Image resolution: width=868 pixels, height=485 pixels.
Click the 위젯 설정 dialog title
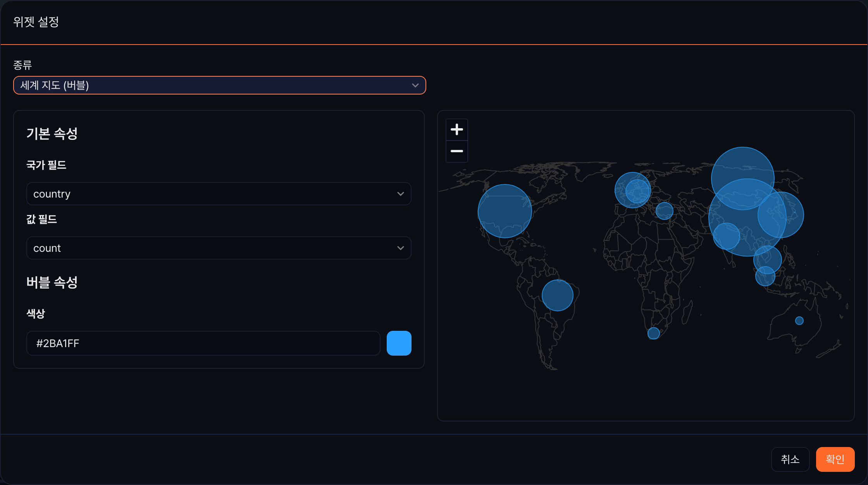[36, 22]
